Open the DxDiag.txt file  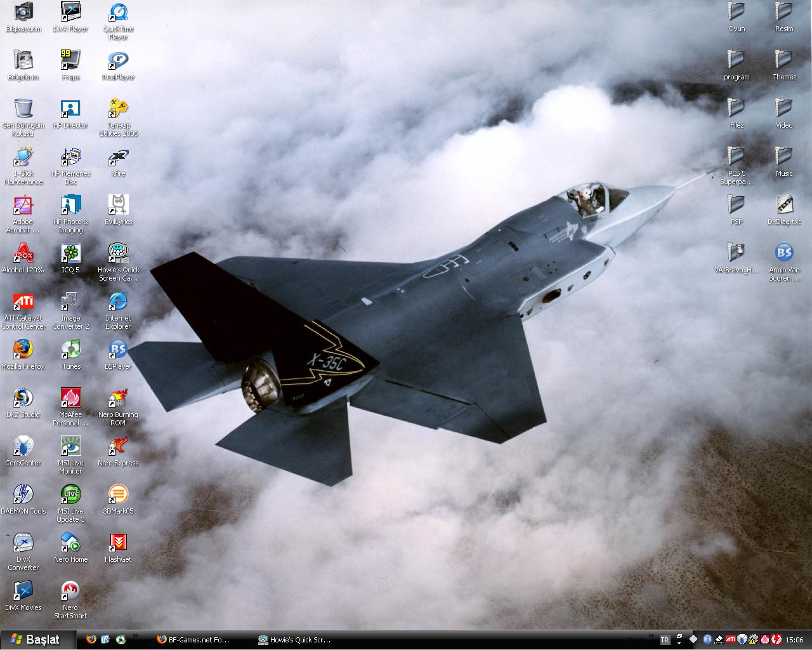click(784, 211)
